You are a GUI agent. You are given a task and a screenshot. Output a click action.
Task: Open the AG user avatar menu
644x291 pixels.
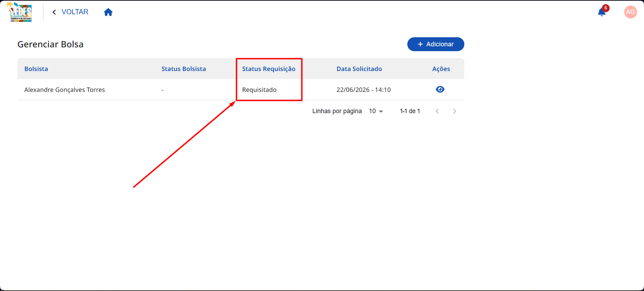pos(630,12)
